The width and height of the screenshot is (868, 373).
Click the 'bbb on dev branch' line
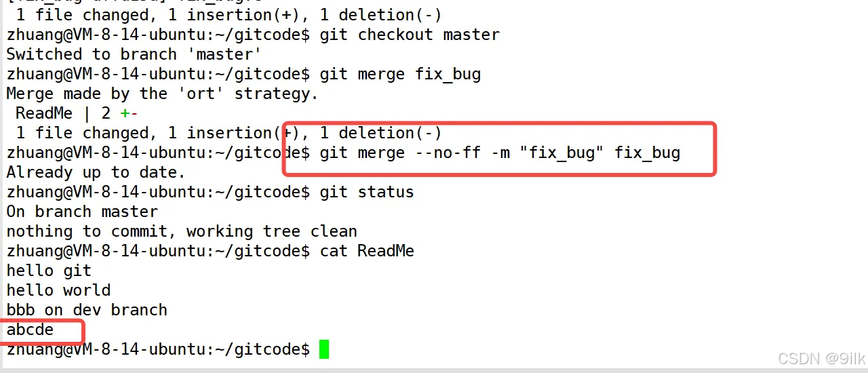point(87,310)
